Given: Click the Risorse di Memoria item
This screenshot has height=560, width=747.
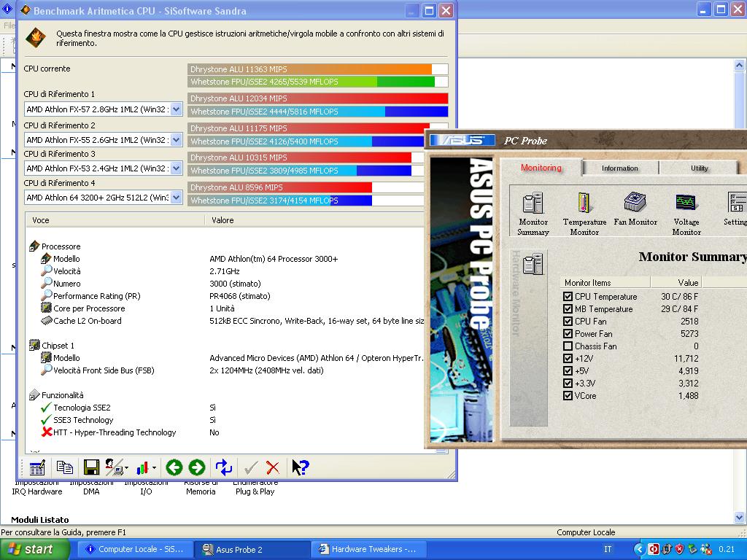Looking at the screenshot, I should coord(201,487).
